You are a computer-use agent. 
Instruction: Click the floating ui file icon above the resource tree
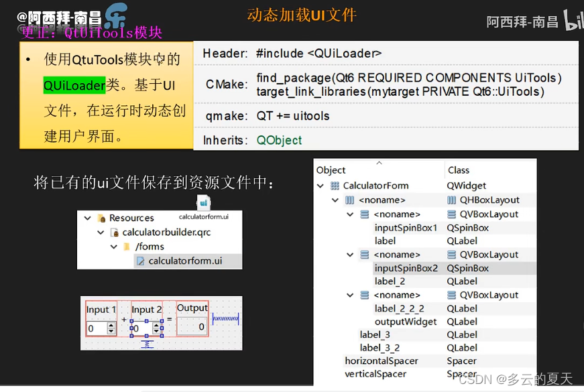tap(204, 203)
